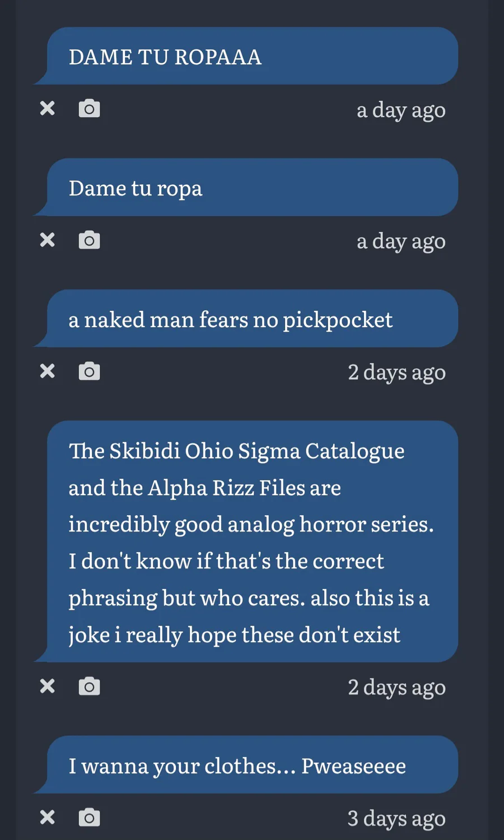Click "2 days ago" under the pickpocket message
Screen dimensions: 504x840
[x=396, y=372]
